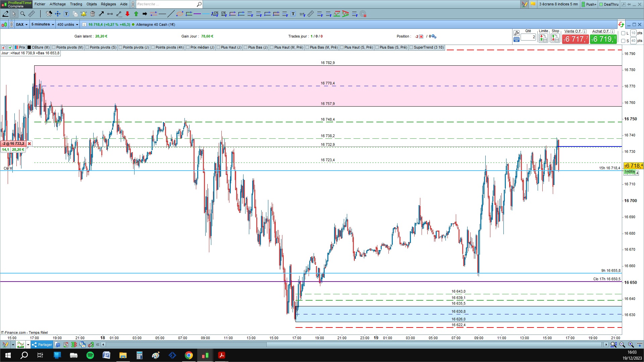
Task: Click the trash bin delete-objects icon
Action: click(x=93, y=14)
